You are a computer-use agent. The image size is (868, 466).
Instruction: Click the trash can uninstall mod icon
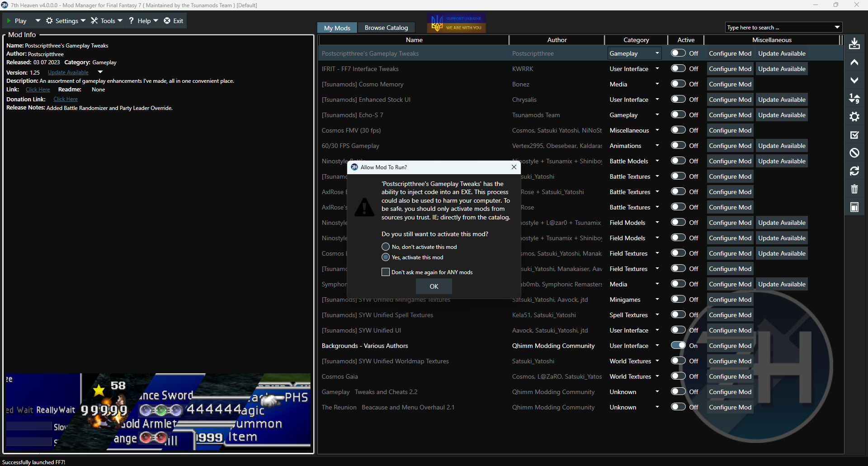tap(854, 189)
